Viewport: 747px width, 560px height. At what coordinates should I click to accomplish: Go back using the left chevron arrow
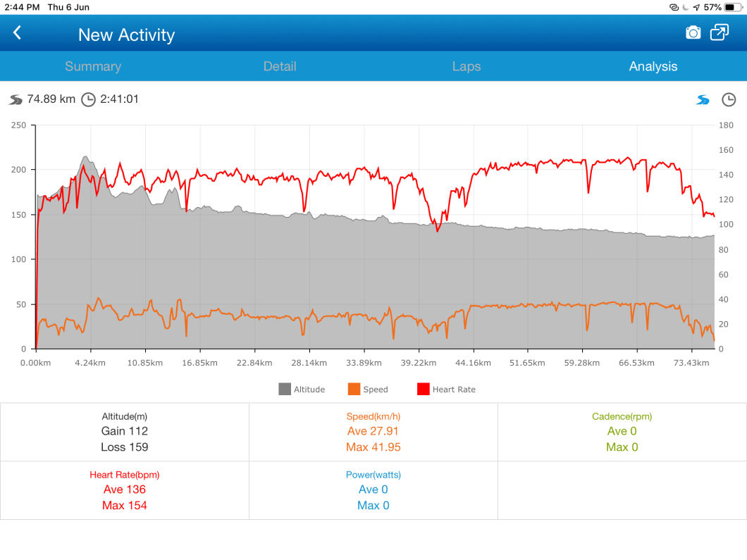pos(18,33)
